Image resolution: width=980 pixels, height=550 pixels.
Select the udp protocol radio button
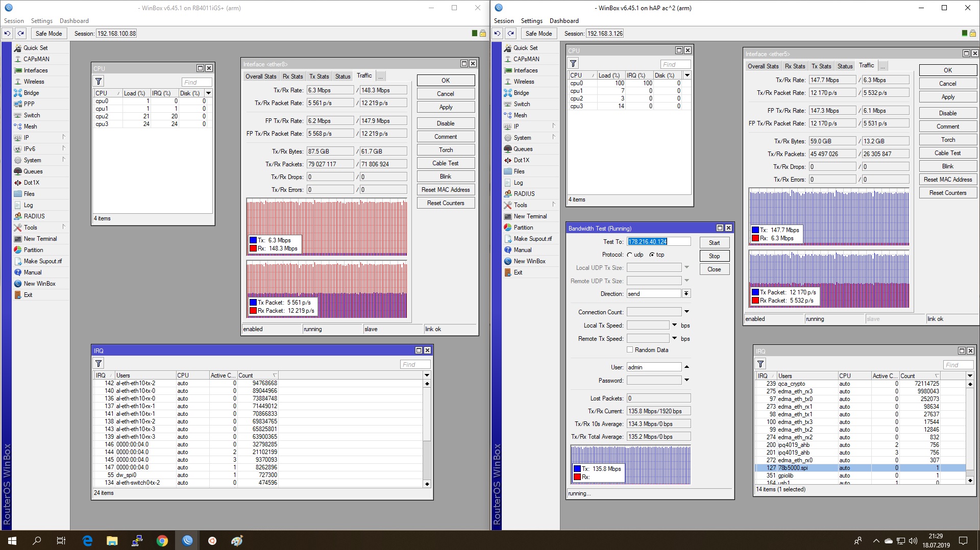[630, 255]
